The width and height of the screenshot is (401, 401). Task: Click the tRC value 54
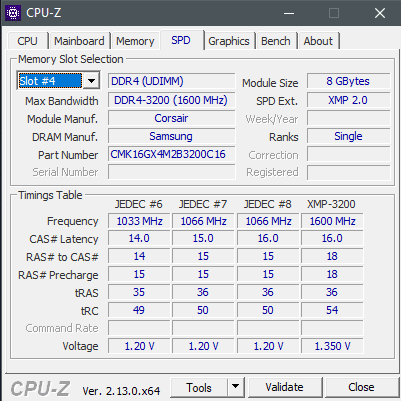pos(332,310)
